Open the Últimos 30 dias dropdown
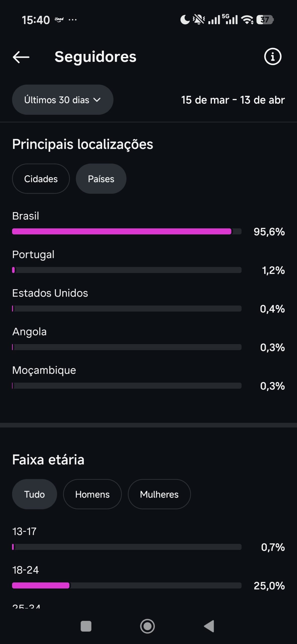This screenshot has height=644, width=297. click(63, 100)
